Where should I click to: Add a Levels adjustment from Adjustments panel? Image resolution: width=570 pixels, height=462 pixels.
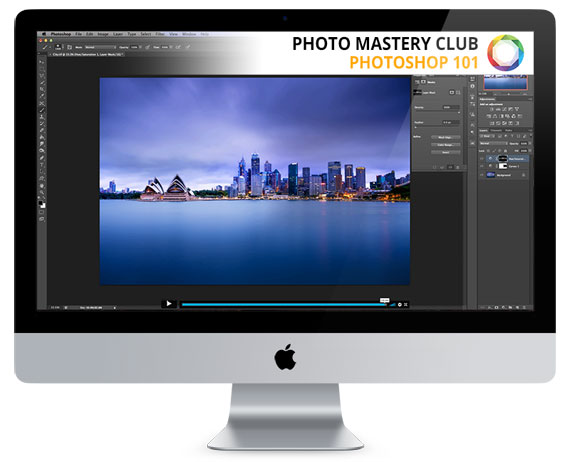pos(498,109)
